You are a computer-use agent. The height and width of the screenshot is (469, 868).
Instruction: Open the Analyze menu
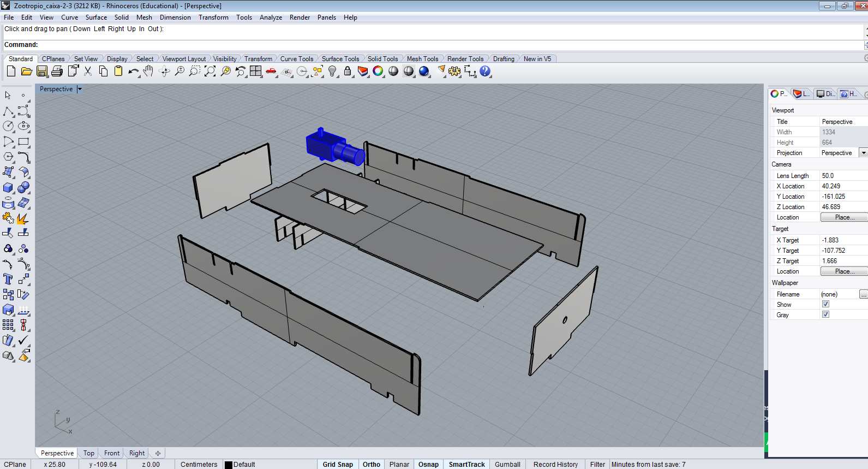(x=271, y=17)
